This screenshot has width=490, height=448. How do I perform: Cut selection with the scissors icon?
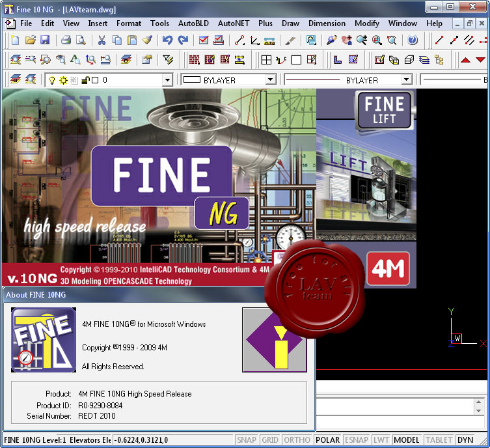click(102, 40)
